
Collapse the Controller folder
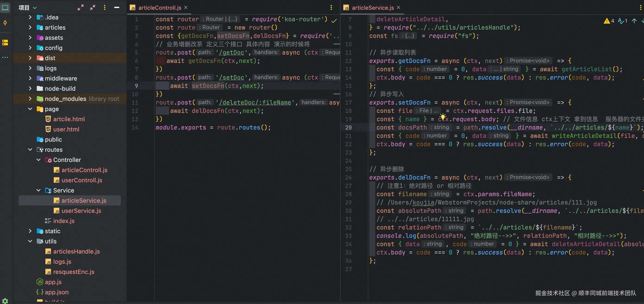click(x=38, y=160)
